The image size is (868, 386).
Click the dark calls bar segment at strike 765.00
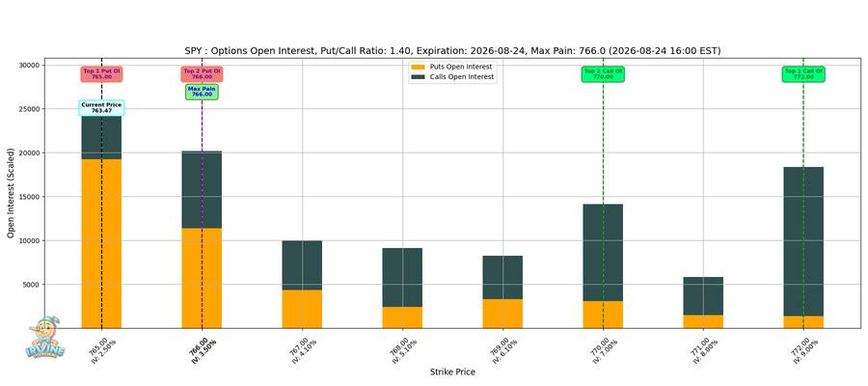(x=101, y=137)
